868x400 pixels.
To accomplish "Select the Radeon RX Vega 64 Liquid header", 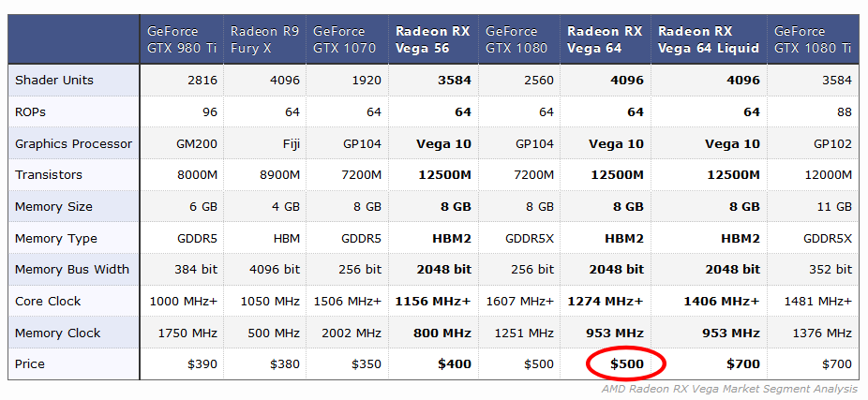I will pos(709,40).
